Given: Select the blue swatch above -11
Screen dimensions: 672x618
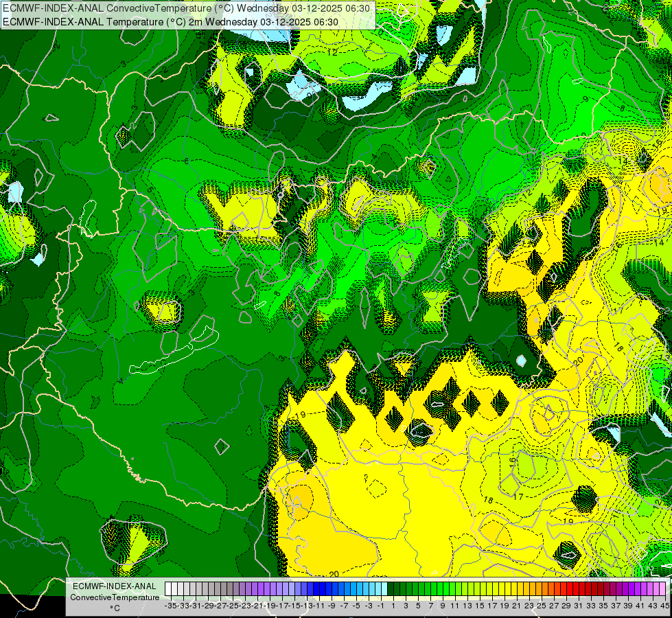Looking at the screenshot, I should click(x=316, y=588).
